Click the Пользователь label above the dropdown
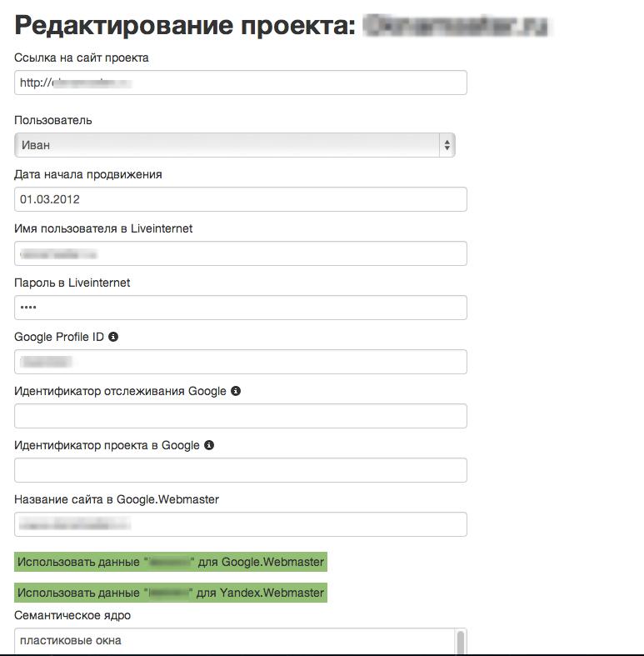This screenshot has width=644, height=656. 53,120
